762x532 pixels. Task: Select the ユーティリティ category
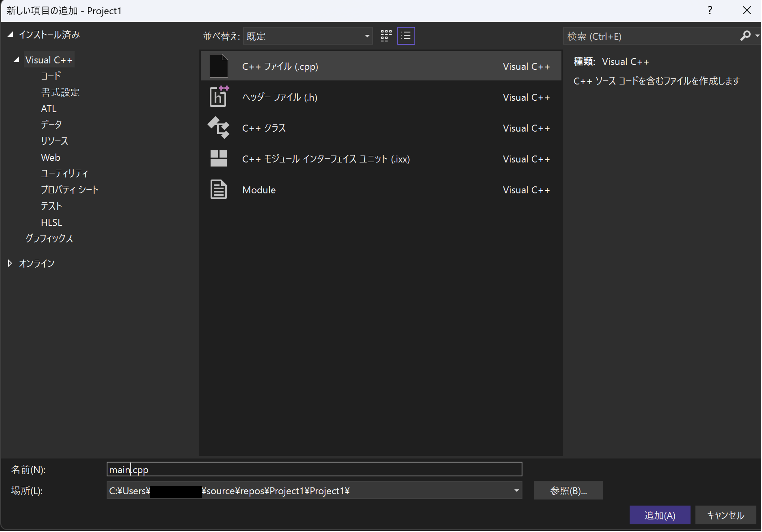pyautogui.click(x=64, y=174)
